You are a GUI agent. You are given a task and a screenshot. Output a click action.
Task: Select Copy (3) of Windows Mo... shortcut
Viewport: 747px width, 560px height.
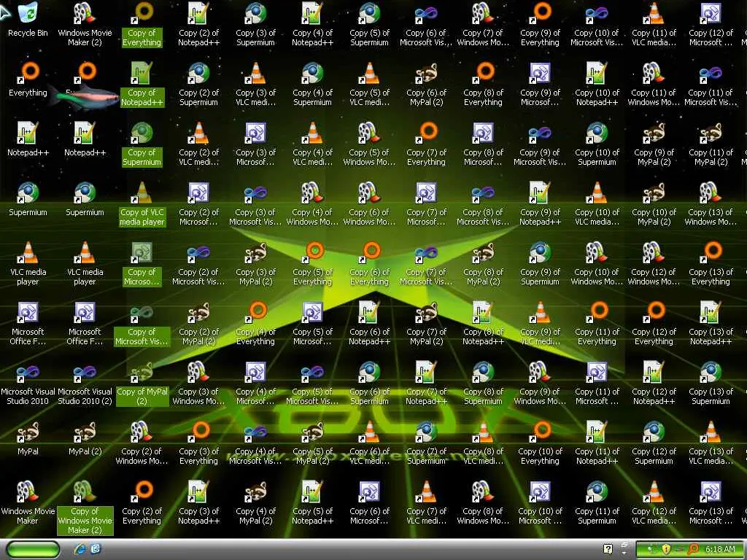point(198,383)
